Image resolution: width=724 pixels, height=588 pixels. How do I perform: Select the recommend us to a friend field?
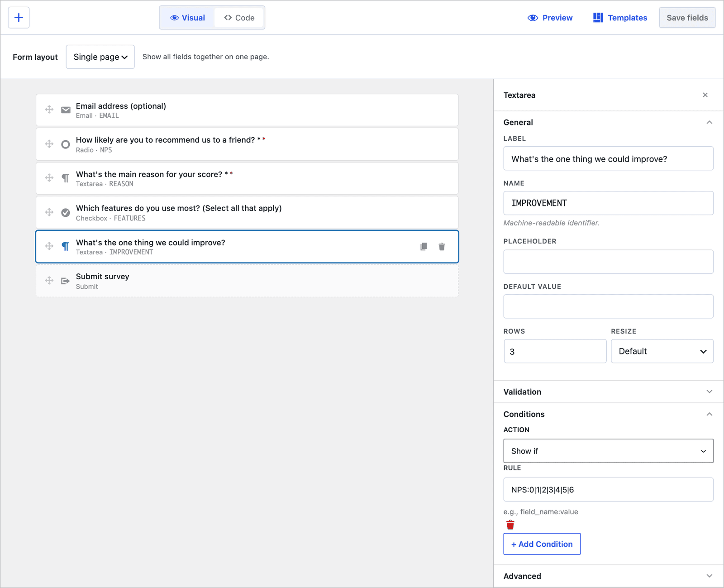[x=247, y=144]
